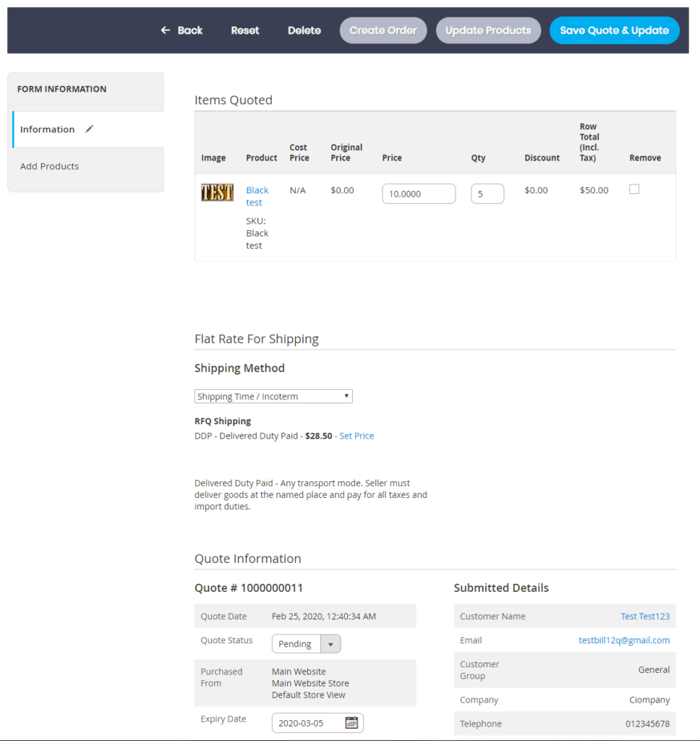Open the Shipping Time / Incoterm dropdown
Screen dimensions: 700x741
point(273,396)
